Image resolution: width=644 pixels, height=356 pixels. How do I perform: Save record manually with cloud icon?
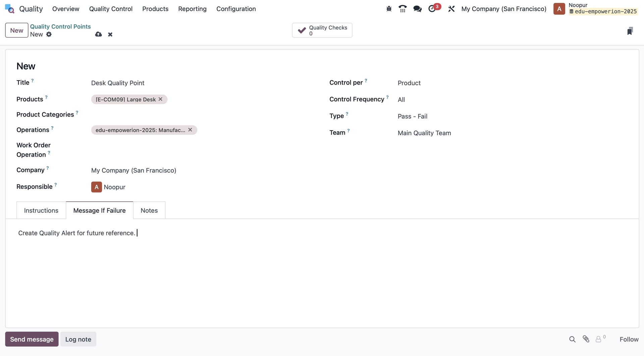click(x=98, y=34)
